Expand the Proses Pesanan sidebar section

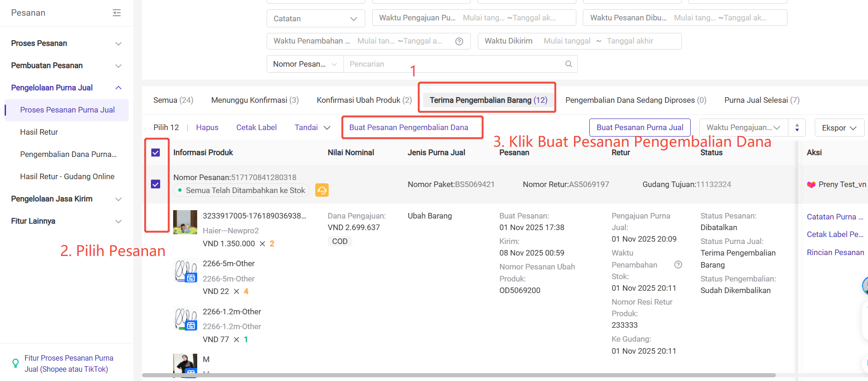(66, 44)
